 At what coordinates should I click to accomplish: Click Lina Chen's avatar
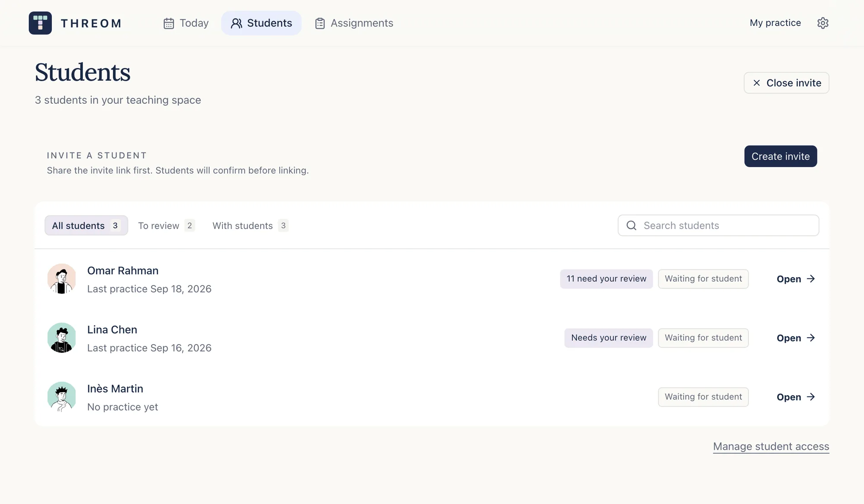pyautogui.click(x=62, y=338)
